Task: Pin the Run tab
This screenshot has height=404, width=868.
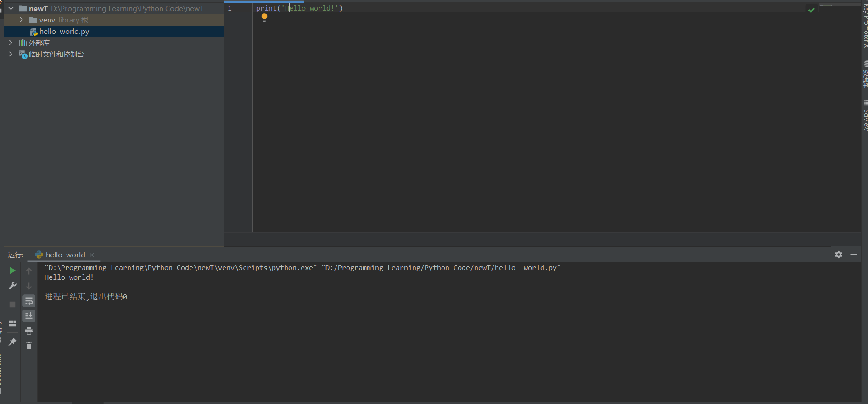Action: click(12, 342)
